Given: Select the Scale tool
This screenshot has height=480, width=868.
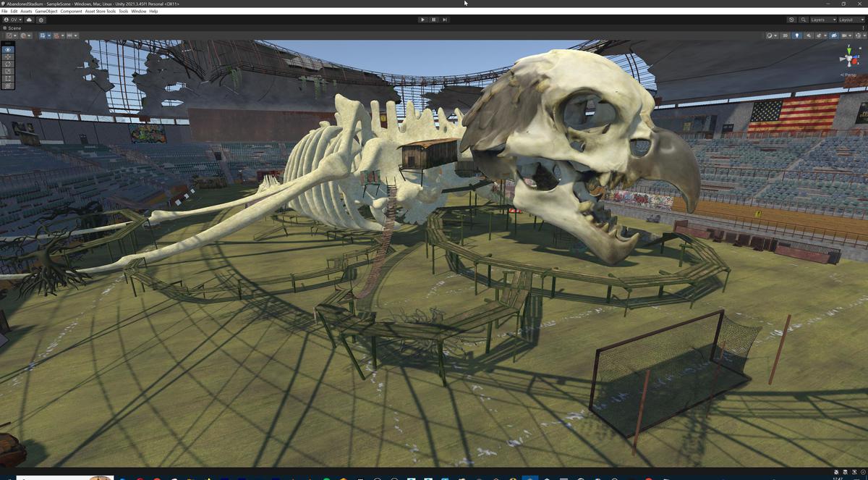Looking at the screenshot, I should click(7, 71).
